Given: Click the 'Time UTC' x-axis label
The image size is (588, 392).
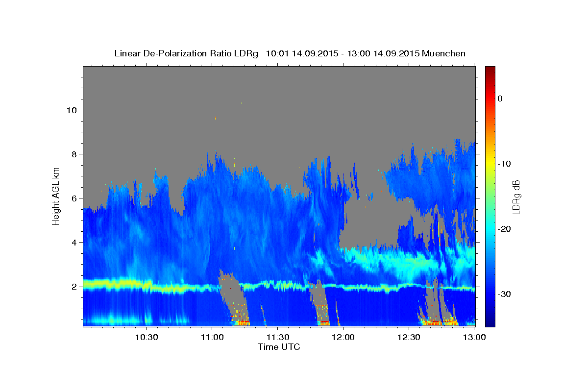Looking at the screenshot, I should [x=279, y=347].
